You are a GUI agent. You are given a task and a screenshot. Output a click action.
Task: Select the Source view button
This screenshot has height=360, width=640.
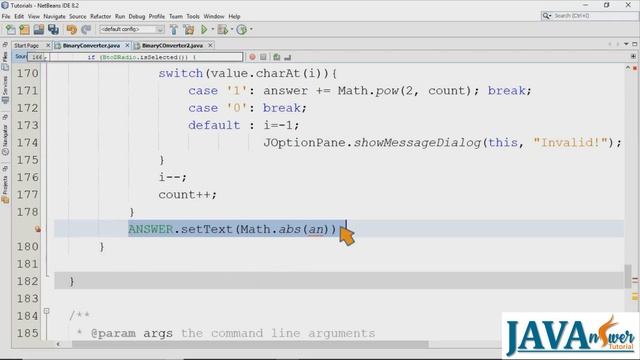point(20,57)
